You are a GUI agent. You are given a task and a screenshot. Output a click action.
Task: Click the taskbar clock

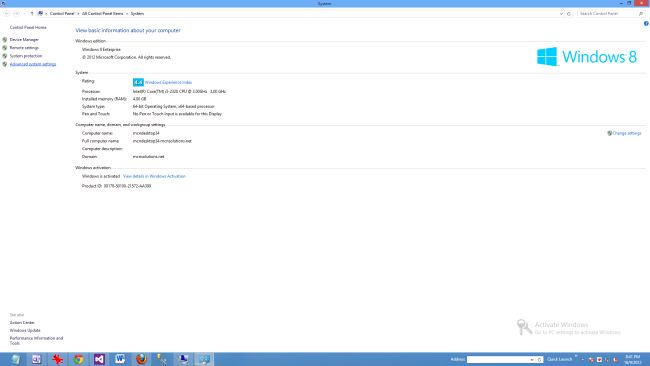(633, 359)
